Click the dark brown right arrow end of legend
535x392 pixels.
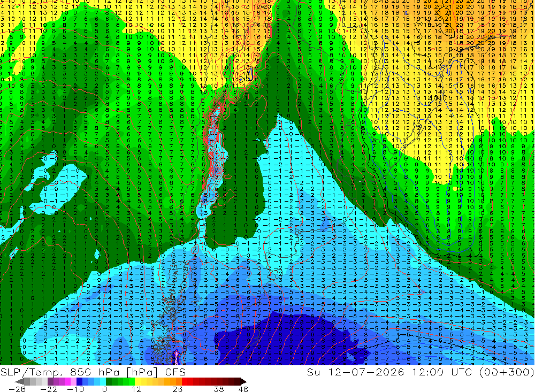point(243,381)
